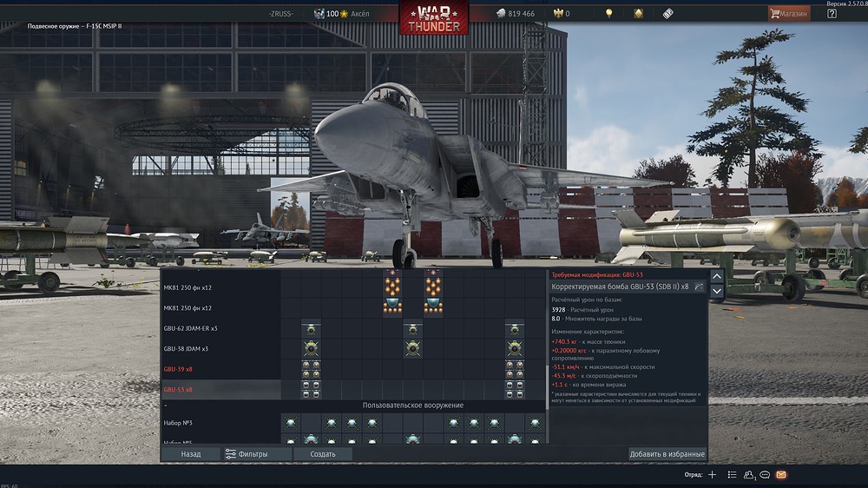
Task: Open the War Thunder logo menu
Action: pyautogui.click(x=434, y=18)
